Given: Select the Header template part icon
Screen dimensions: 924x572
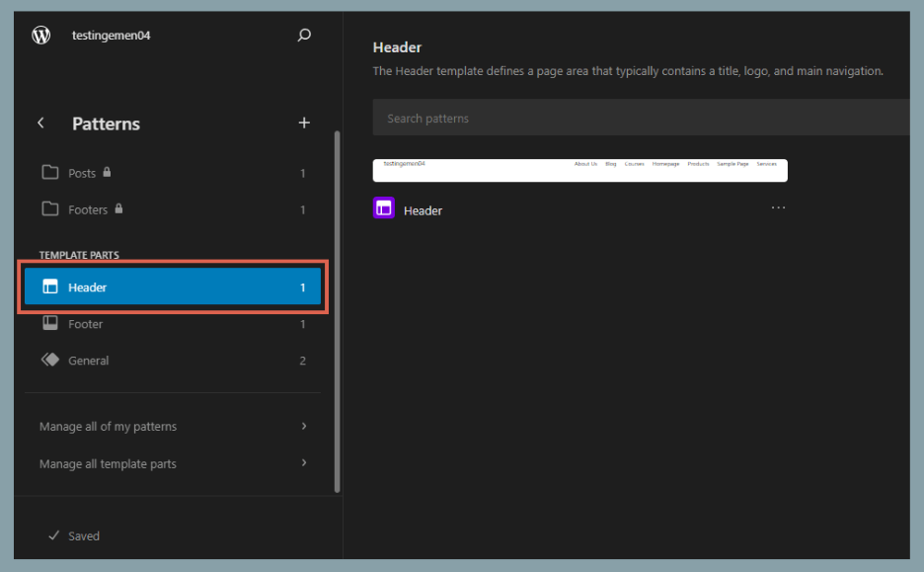Looking at the screenshot, I should tap(49, 286).
